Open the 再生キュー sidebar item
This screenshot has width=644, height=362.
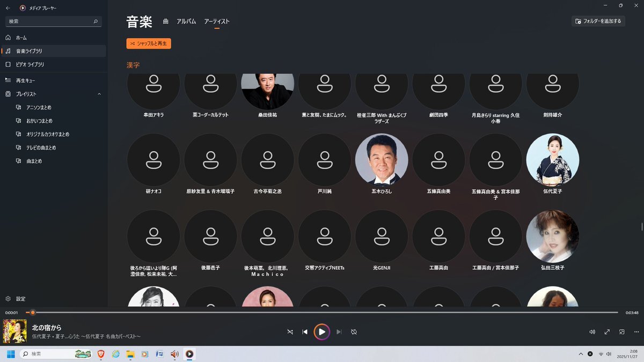click(26, 80)
